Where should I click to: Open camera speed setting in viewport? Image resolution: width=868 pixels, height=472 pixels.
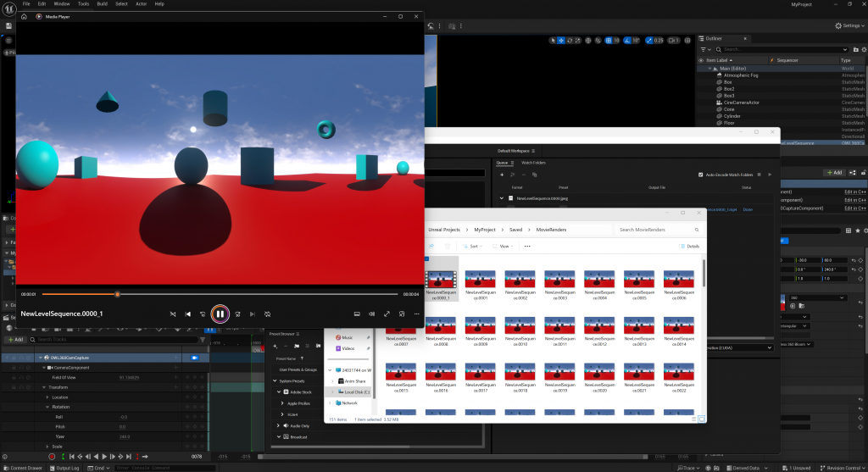point(673,41)
